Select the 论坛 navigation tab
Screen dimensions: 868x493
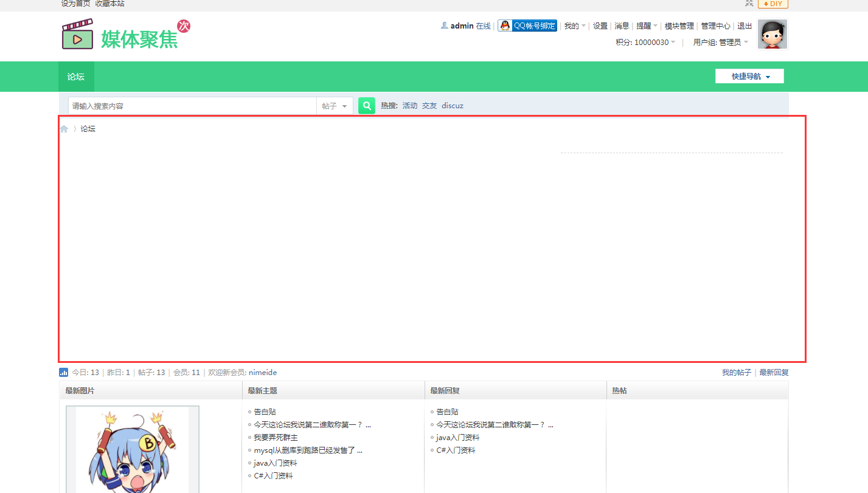coord(76,77)
